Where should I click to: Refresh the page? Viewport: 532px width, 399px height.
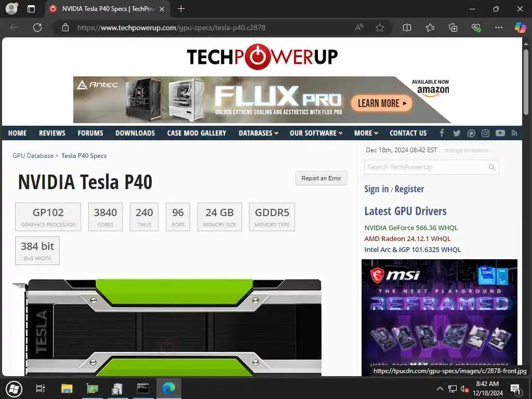[37, 28]
